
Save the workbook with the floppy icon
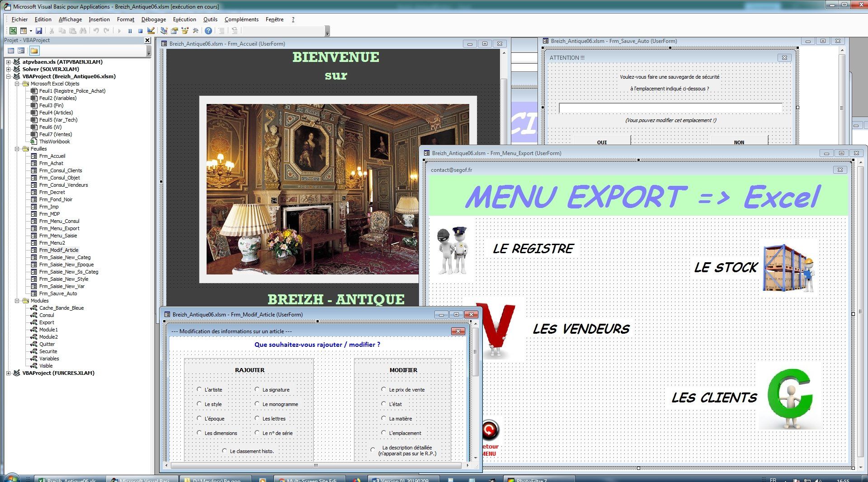coord(39,31)
